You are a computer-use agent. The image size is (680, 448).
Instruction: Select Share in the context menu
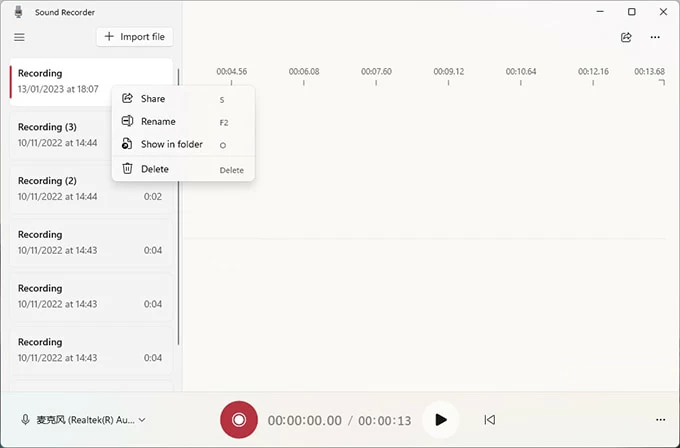coord(153,99)
